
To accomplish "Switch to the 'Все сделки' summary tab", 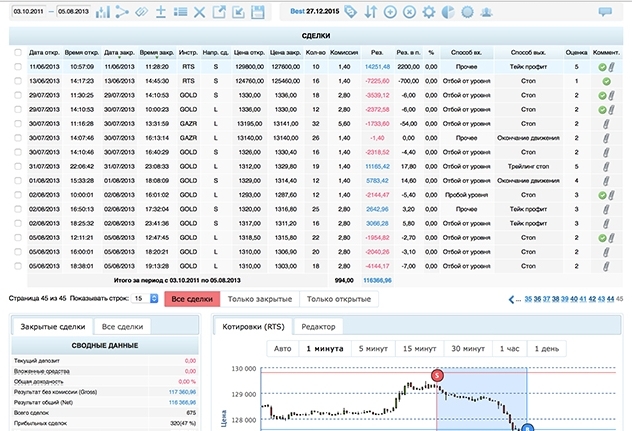I will click(x=122, y=327).
